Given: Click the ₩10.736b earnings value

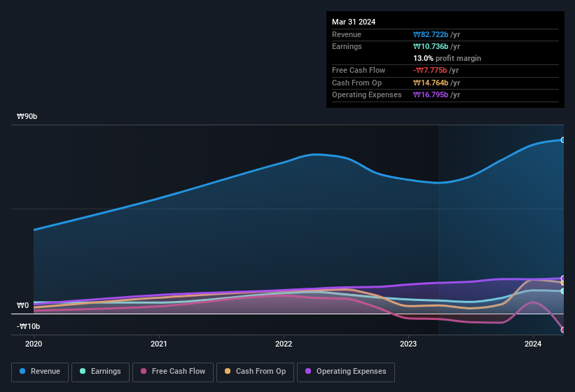Looking at the screenshot, I should pyautogui.click(x=431, y=46).
